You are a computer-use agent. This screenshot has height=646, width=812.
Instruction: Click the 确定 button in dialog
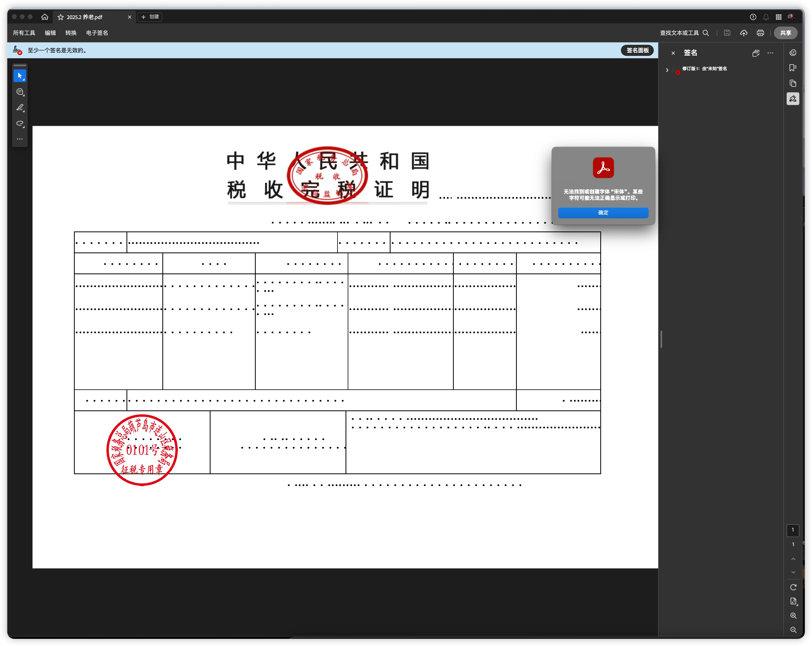point(603,213)
